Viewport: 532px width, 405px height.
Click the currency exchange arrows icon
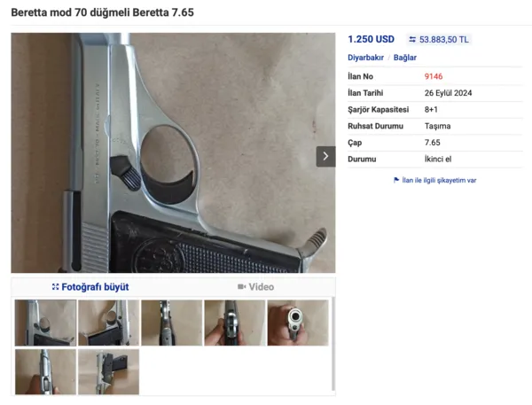click(x=412, y=39)
